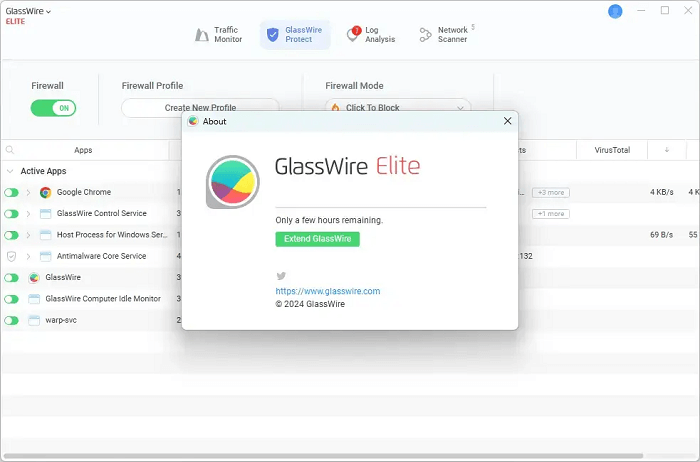Expand the GlassWire Control Service row
The image size is (700, 462).
click(x=28, y=214)
